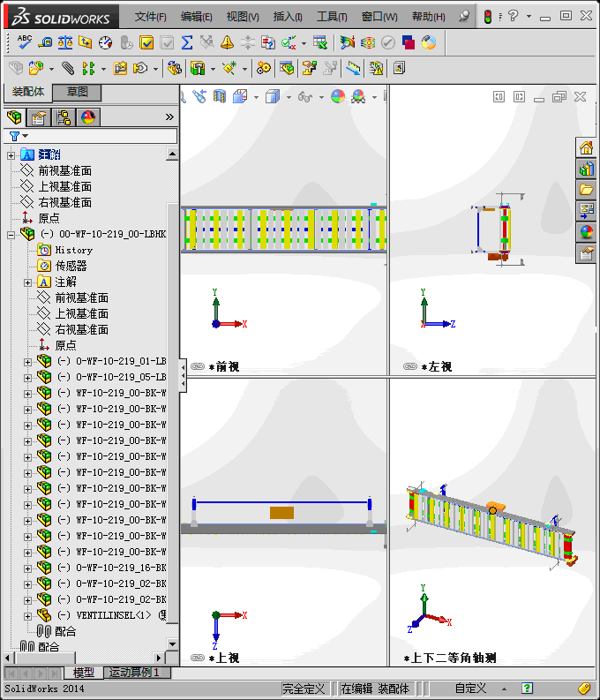Viewport: 600px width, 700px height.
Task: Open the PropertyManager tab
Action: 39,117
